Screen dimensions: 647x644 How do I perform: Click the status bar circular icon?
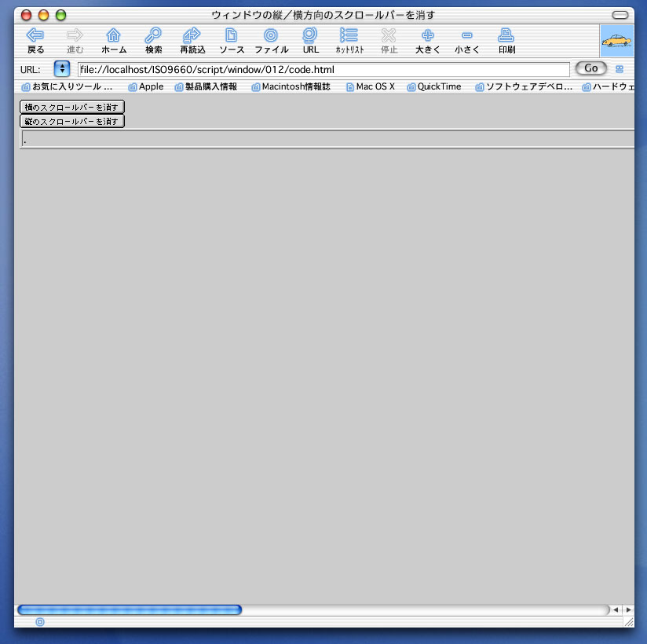(x=40, y=622)
